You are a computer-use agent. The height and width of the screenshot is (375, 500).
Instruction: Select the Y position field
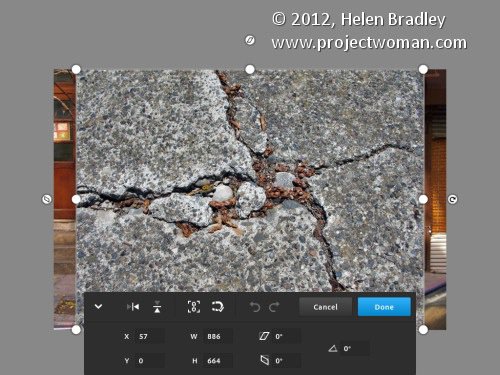click(x=150, y=361)
